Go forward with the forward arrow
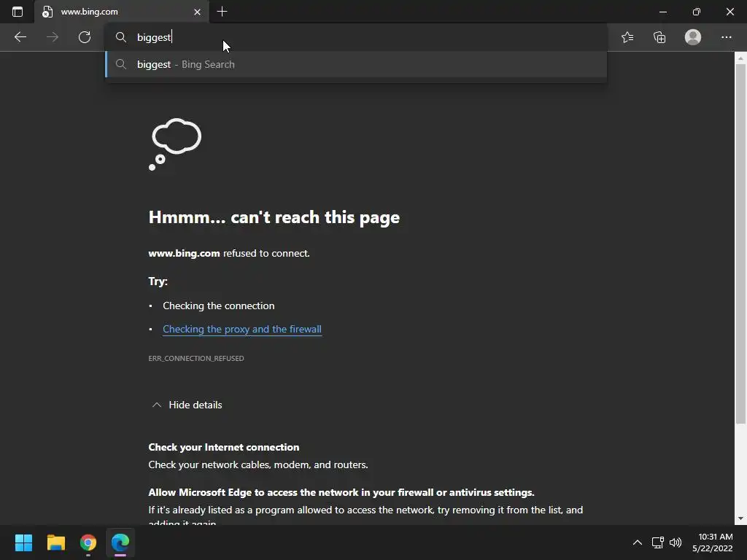 53,37
